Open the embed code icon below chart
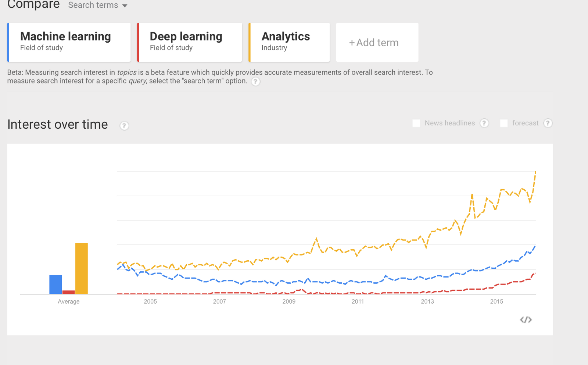Image resolution: width=588 pixels, height=365 pixels. click(x=526, y=320)
